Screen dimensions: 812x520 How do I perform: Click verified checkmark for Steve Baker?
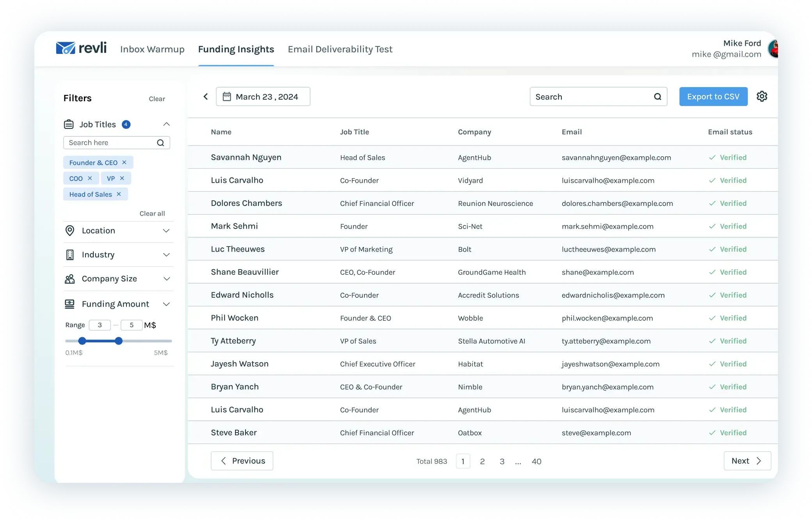tap(712, 432)
